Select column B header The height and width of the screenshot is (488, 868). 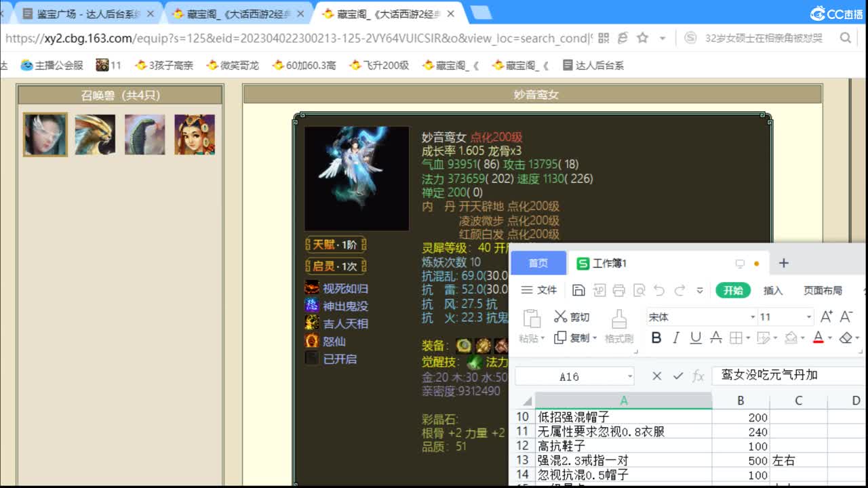coord(741,401)
